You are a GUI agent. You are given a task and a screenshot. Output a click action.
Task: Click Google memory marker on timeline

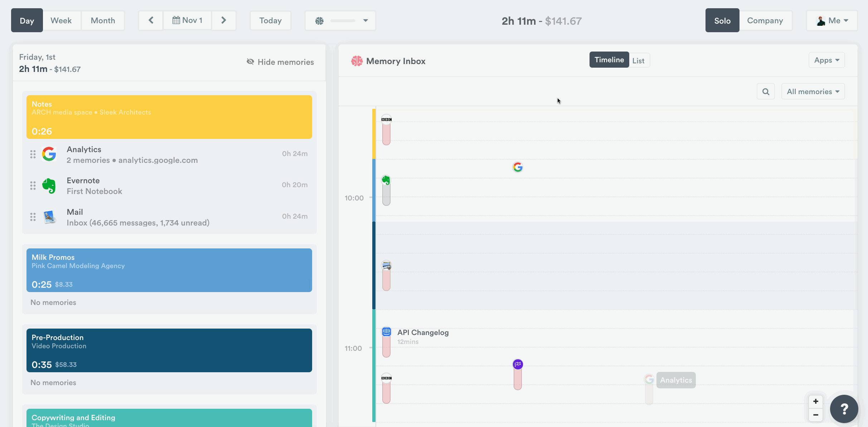(518, 167)
